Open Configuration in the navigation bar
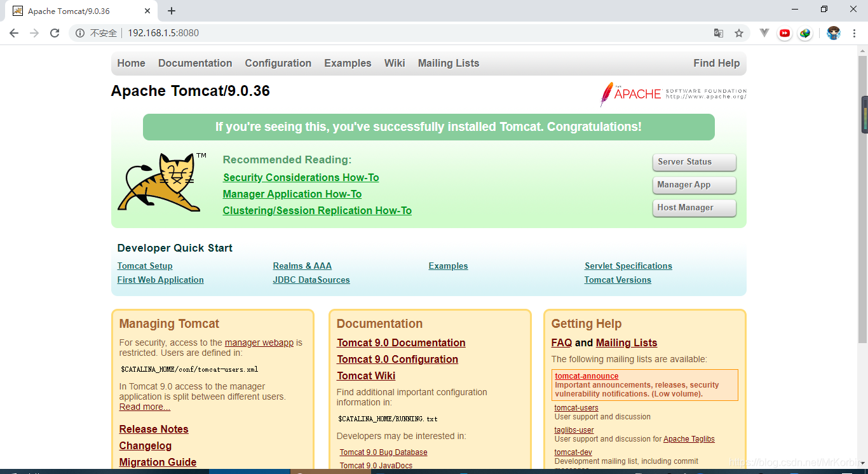 click(x=278, y=63)
